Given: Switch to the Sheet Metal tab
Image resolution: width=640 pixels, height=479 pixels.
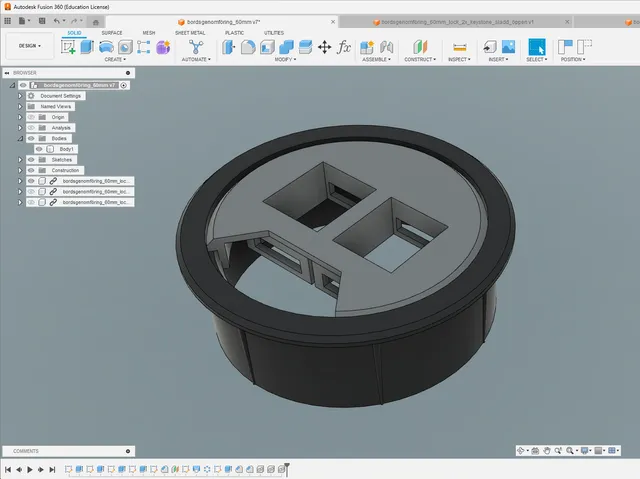Looking at the screenshot, I should (190, 33).
